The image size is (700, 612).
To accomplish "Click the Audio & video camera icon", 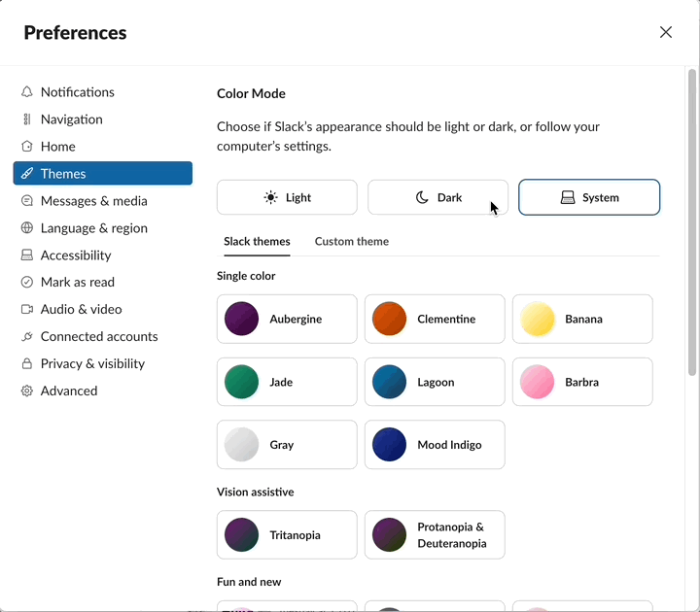I will point(27,309).
